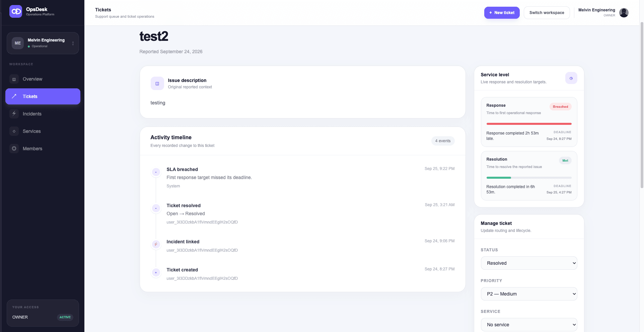This screenshot has height=332, width=644.
Task: Select Tickets in the sidebar
Action: point(43,96)
